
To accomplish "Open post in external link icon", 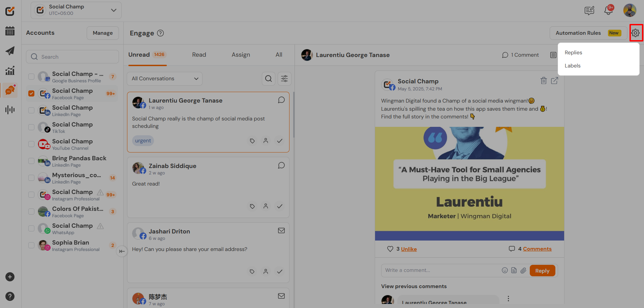I will (554, 81).
